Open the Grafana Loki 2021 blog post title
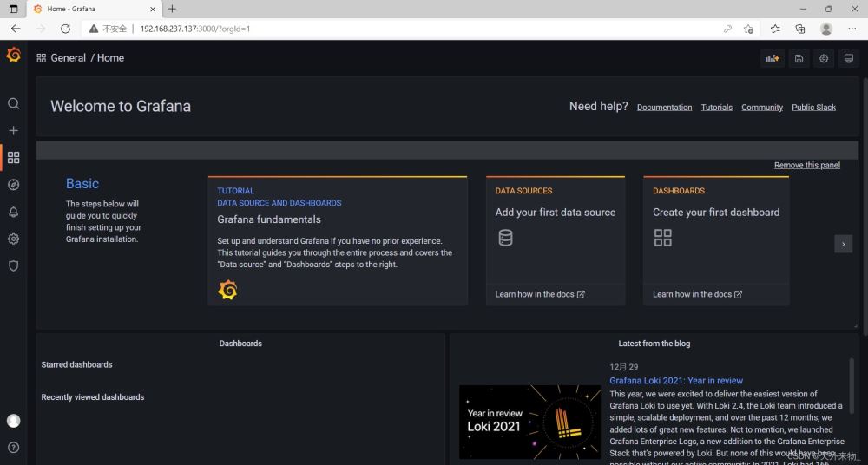 (x=676, y=380)
